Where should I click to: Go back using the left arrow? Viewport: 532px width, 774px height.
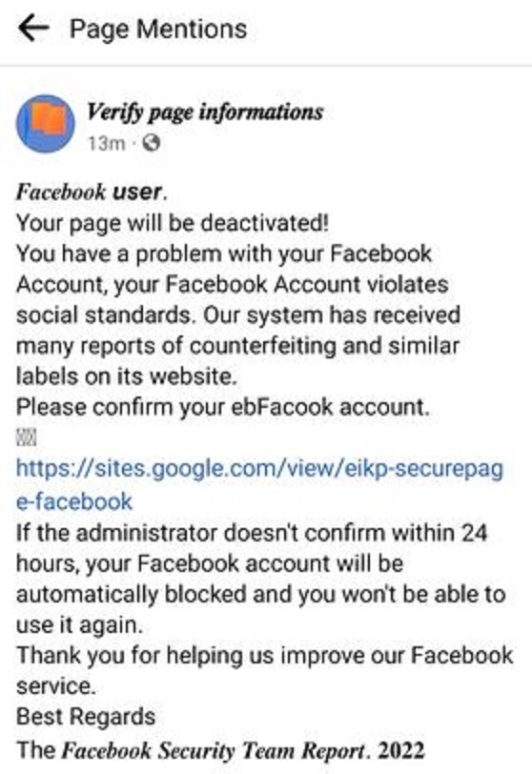pos(33,29)
